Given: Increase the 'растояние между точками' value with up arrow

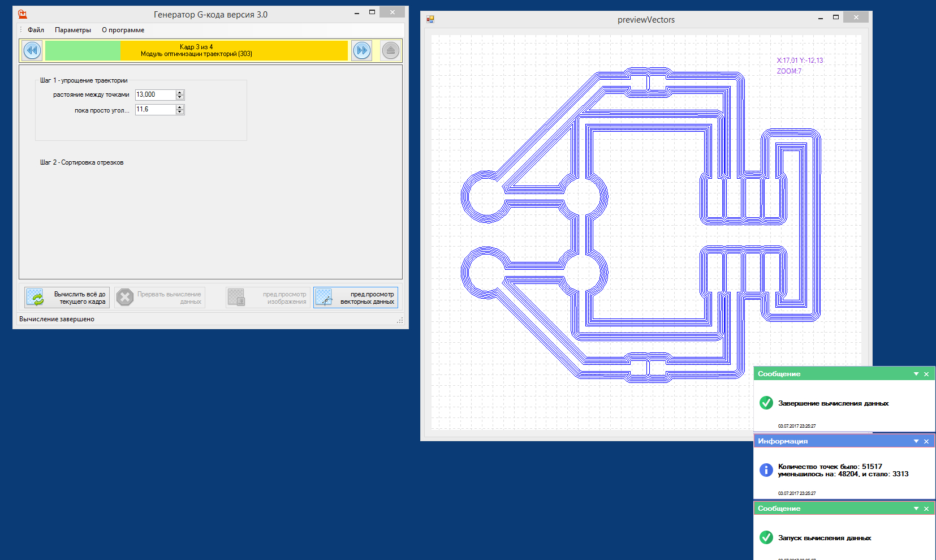Looking at the screenshot, I should [x=180, y=92].
